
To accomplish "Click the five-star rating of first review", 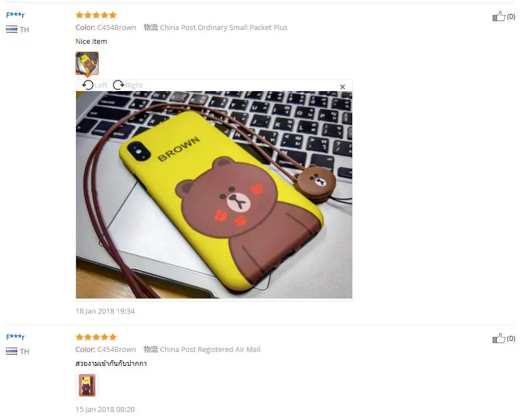I will 96,15.
